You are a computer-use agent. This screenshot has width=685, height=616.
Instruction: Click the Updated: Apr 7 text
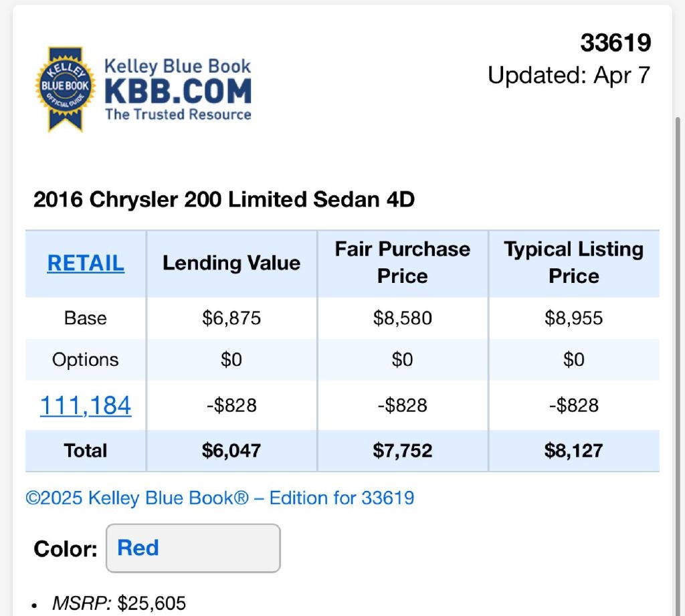click(569, 75)
